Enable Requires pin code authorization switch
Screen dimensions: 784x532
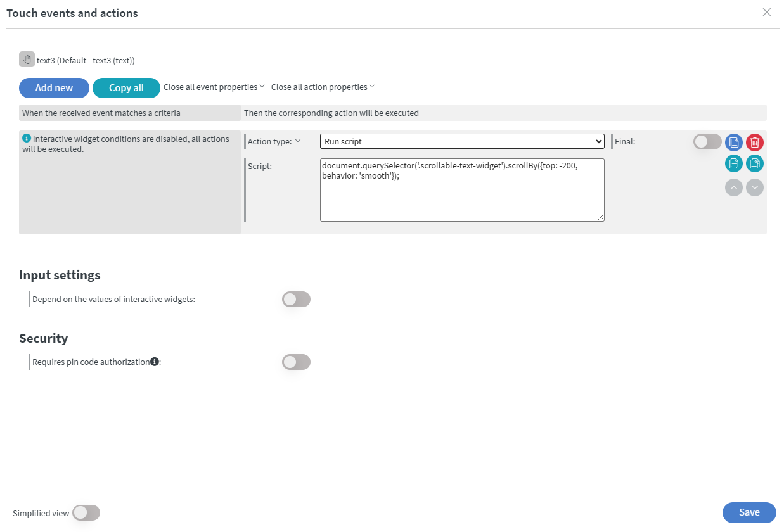pos(296,362)
